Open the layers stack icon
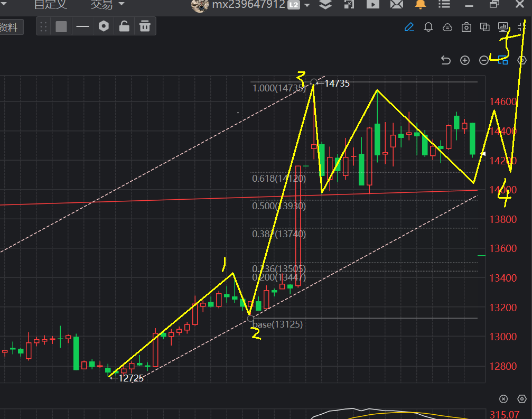 [325, 4]
